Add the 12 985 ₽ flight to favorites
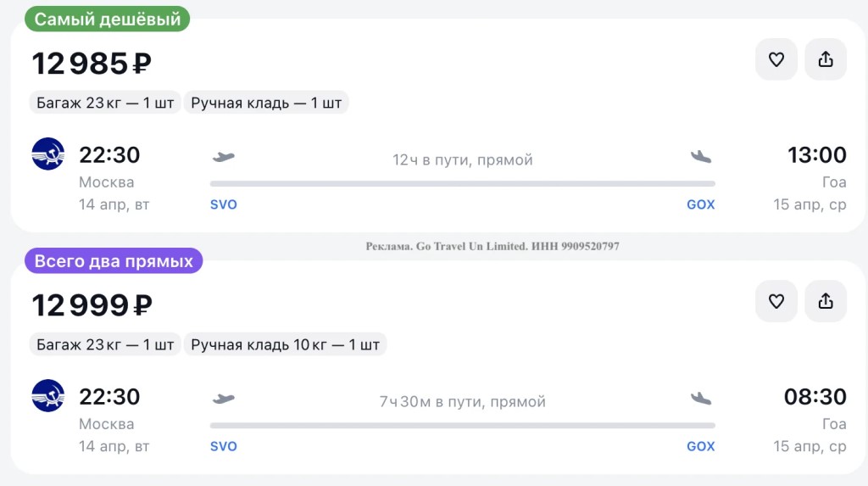Image resolution: width=868 pixels, height=486 pixels. click(x=776, y=59)
